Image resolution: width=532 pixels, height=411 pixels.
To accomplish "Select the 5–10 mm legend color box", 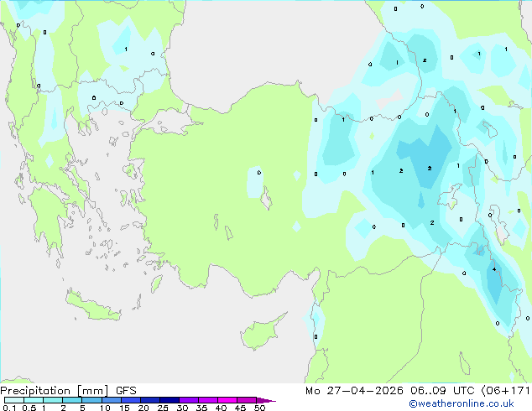I will 91,400.
